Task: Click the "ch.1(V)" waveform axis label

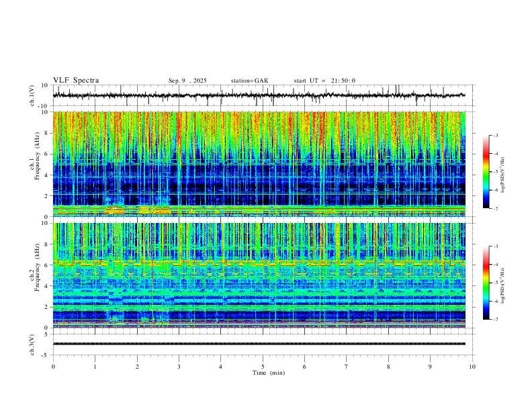Action: coord(32,95)
